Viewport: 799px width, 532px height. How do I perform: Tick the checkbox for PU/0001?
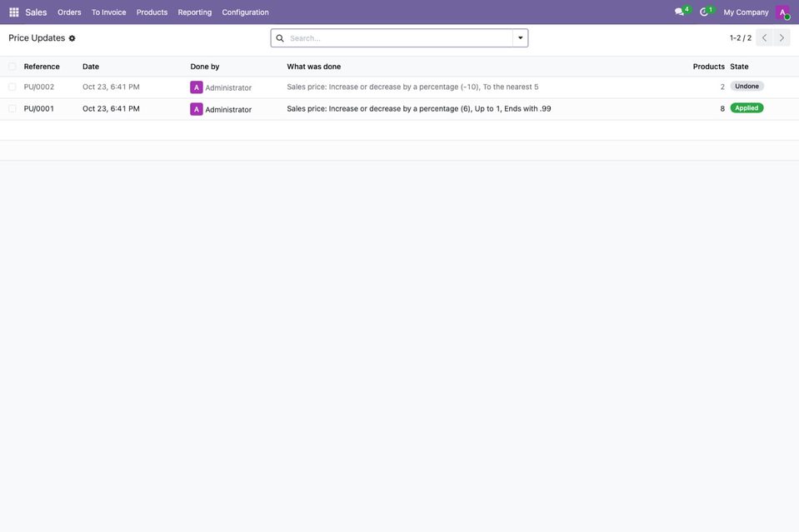click(12, 108)
